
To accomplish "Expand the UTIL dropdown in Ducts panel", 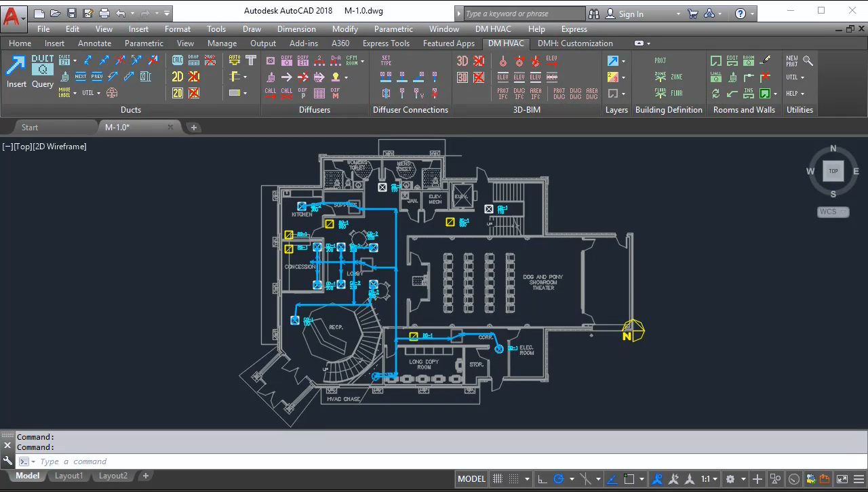I will point(98,93).
